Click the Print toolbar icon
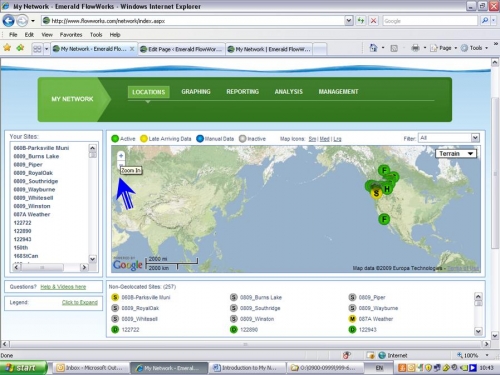The height and width of the screenshot is (375, 500). (415, 48)
